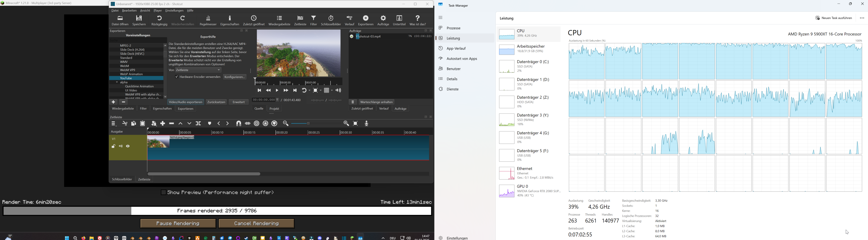This screenshot has height=240, width=868.
Task: Open the Schlüsselbilder stopwatch toolbar icon
Action: tap(331, 21)
